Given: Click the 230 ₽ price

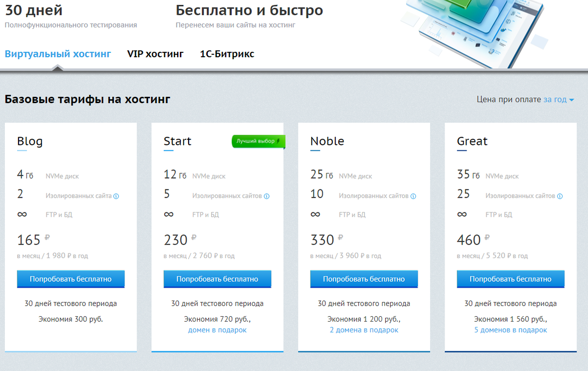Looking at the screenshot, I should (180, 240).
